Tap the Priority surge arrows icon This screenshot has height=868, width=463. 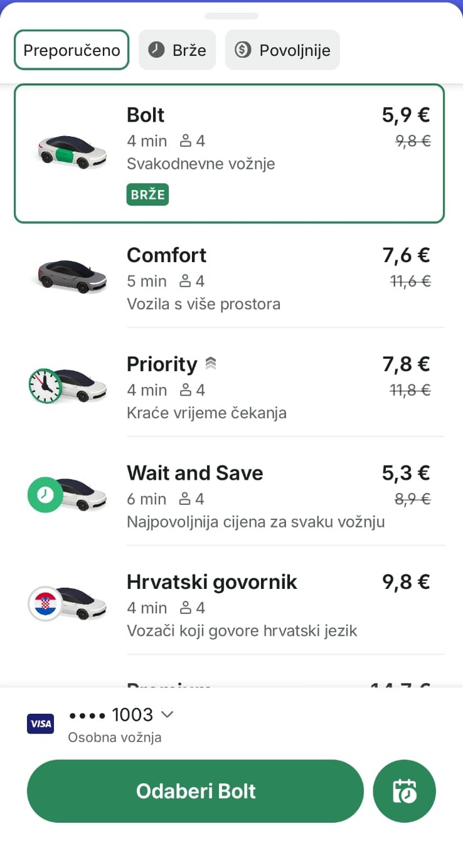tap(211, 364)
